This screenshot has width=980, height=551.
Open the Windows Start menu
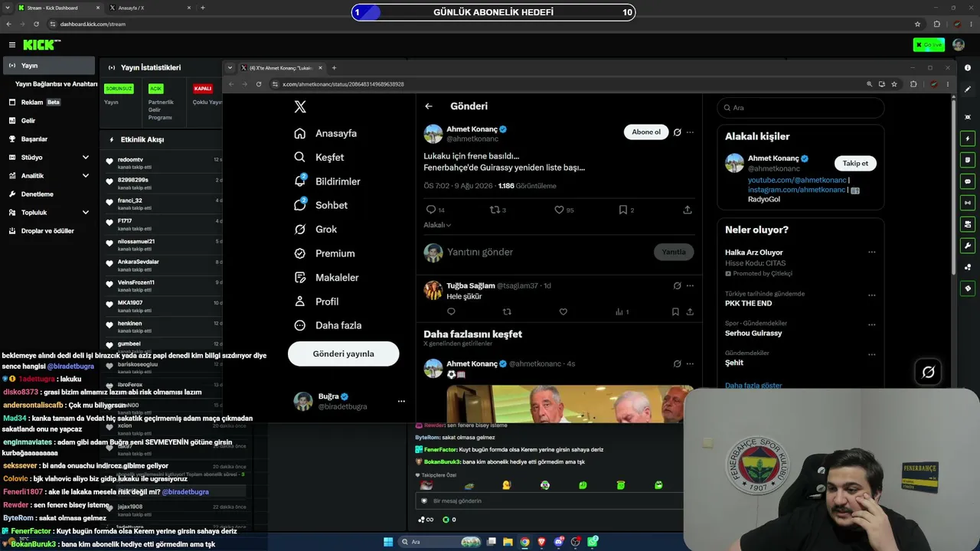coord(388,542)
